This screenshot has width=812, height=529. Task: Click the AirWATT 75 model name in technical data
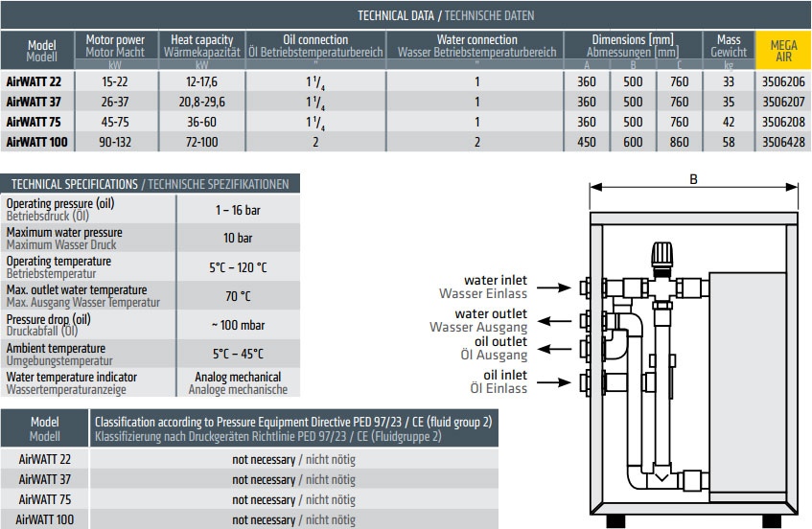34,122
